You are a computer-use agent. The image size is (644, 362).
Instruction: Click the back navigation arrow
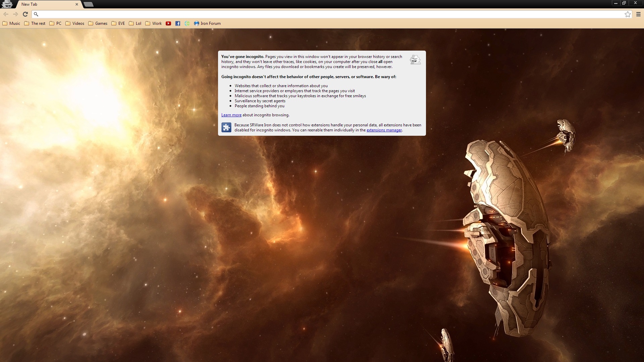point(6,14)
